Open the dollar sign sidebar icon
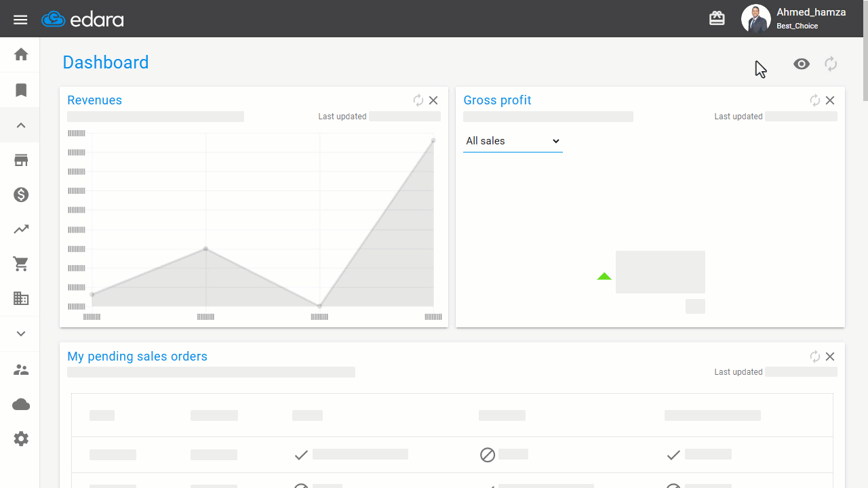 pyautogui.click(x=21, y=195)
